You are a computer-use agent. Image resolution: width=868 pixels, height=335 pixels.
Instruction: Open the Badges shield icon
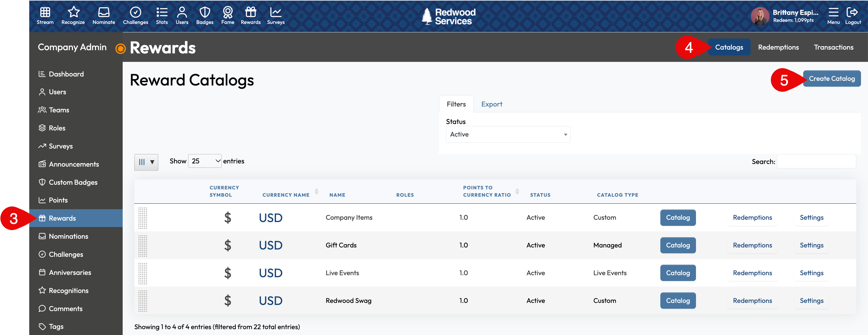tap(205, 16)
